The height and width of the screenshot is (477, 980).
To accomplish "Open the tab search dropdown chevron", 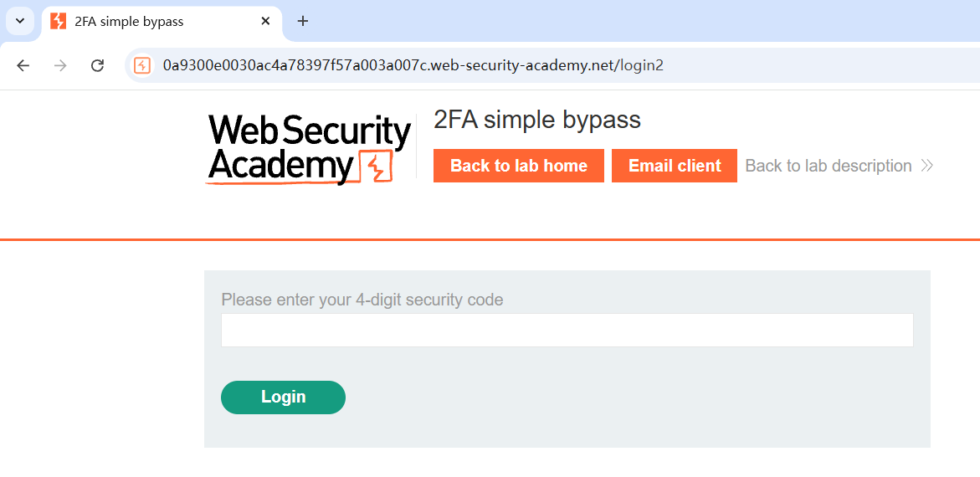I will pyautogui.click(x=20, y=21).
